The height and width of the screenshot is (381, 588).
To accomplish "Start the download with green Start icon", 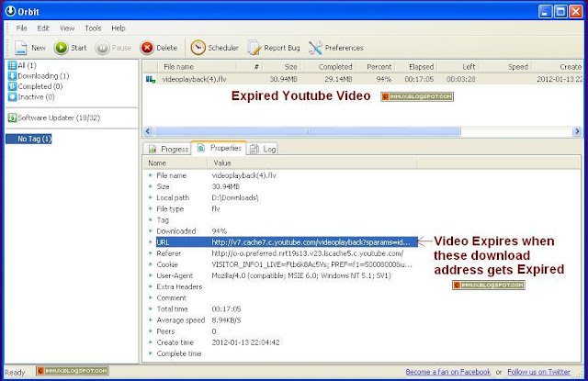I will click(x=62, y=48).
